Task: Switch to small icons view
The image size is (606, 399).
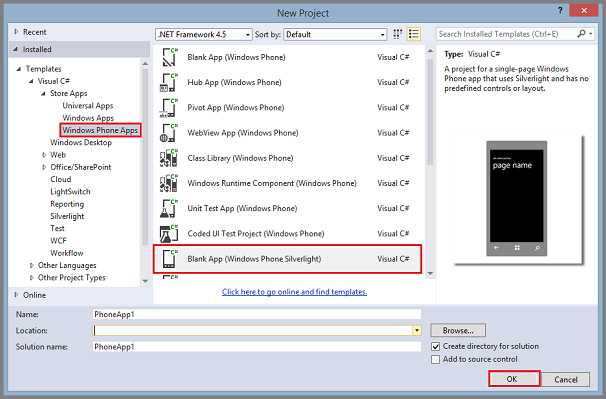Action: tap(397, 34)
